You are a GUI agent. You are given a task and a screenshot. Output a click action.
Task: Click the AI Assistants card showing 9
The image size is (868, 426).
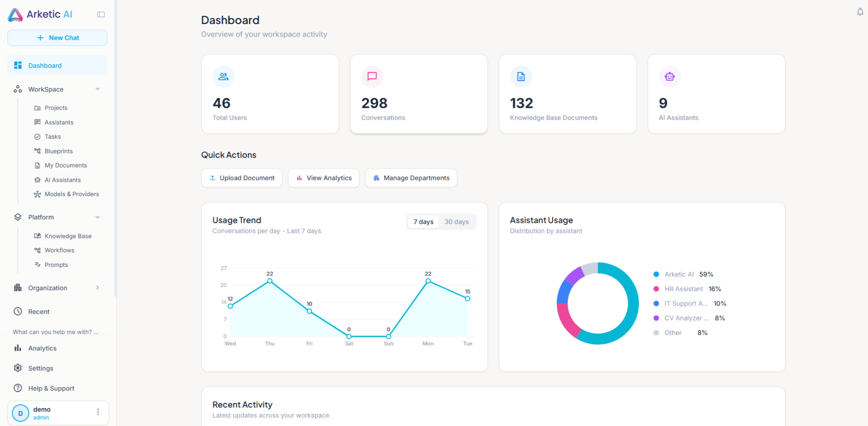[x=716, y=94]
